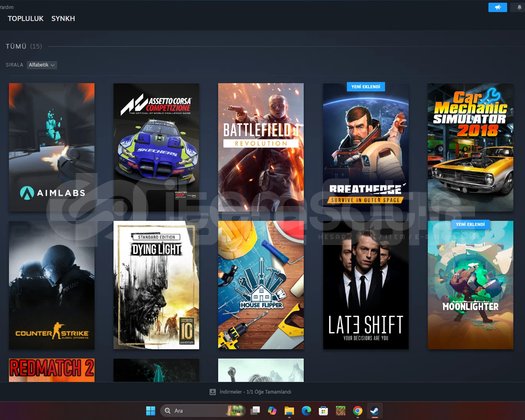Image resolution: width=525 pixels, height=420 pixels.
Task: Expand the Alfabetik sort dropdown
Action: pyautogui.click(x=42, y=65)
